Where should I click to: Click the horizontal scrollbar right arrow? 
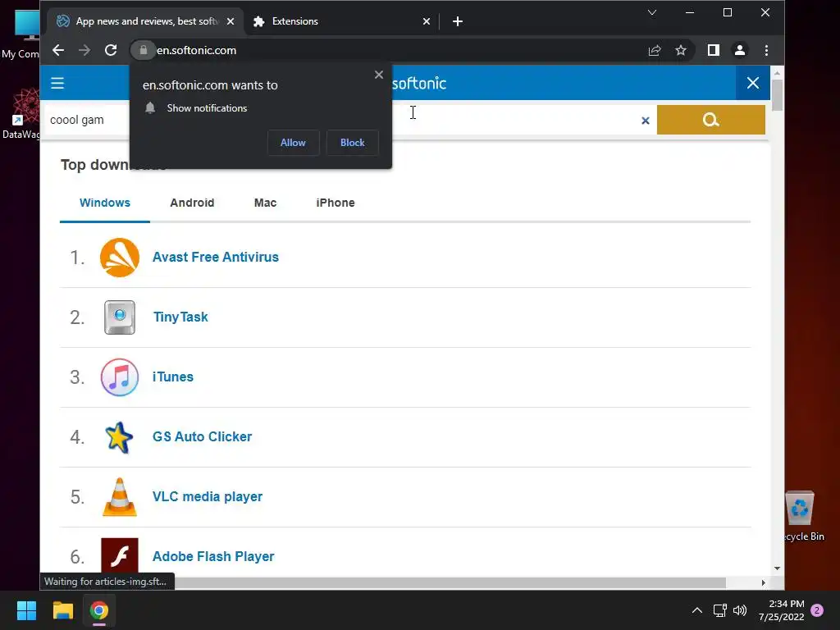coord(764,582)
